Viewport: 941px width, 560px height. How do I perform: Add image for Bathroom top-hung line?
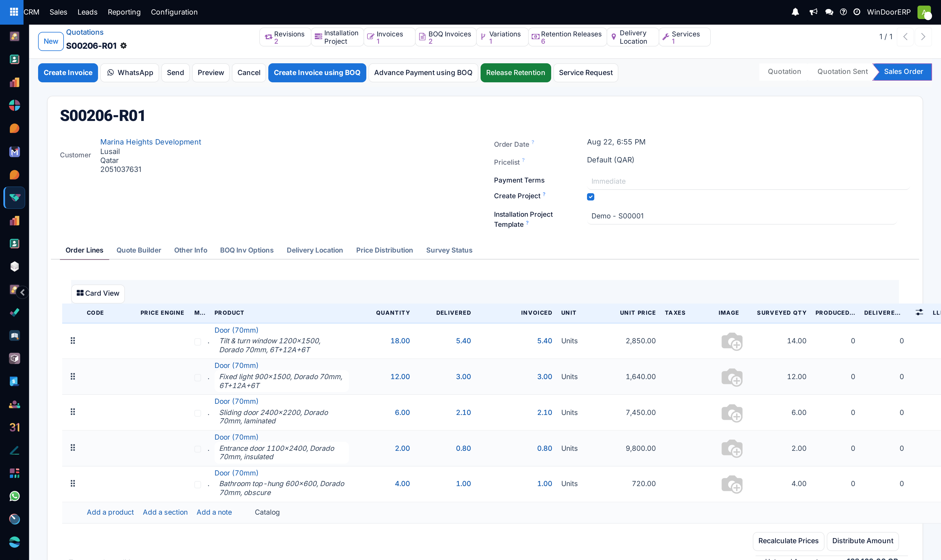(x=732, y=484)
